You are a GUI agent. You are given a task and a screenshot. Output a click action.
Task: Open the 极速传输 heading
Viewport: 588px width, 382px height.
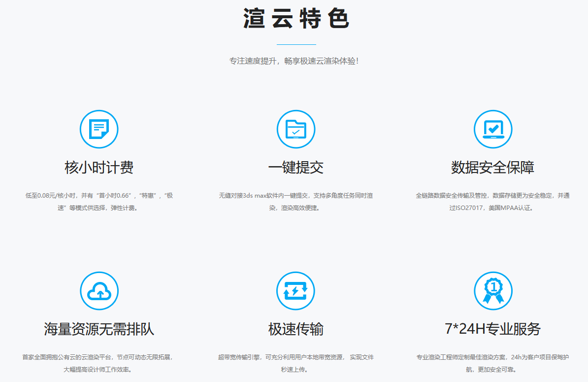pos(296,329)
